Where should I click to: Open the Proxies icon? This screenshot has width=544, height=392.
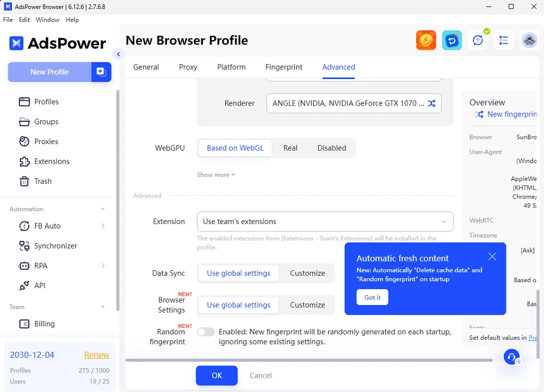24,141
